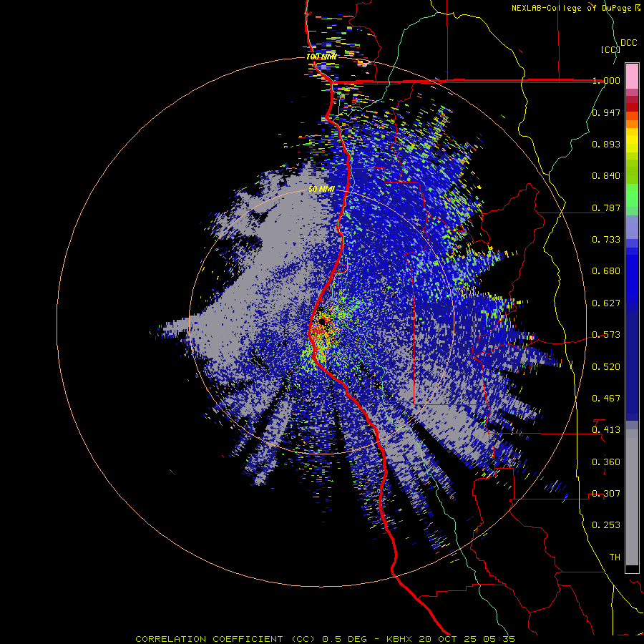Select the DCC product label
Screen dimensions: 644x644
pos(629,43)
